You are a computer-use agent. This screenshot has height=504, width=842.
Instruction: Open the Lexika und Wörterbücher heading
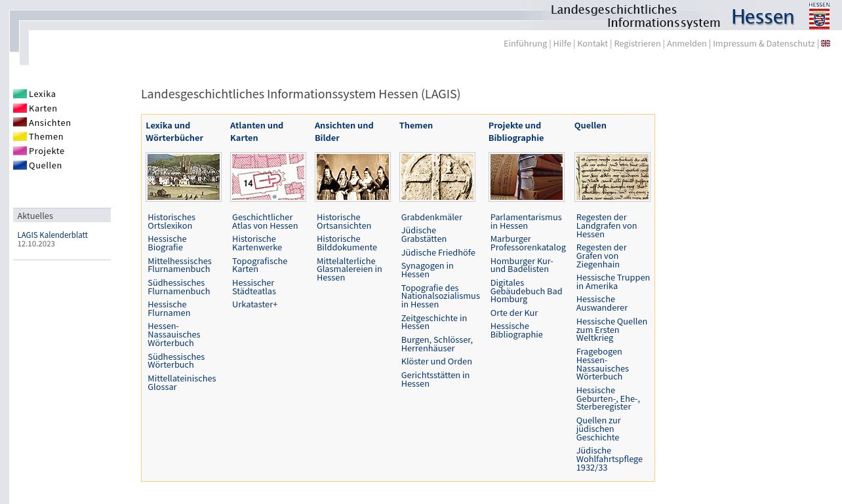[174, 131]
